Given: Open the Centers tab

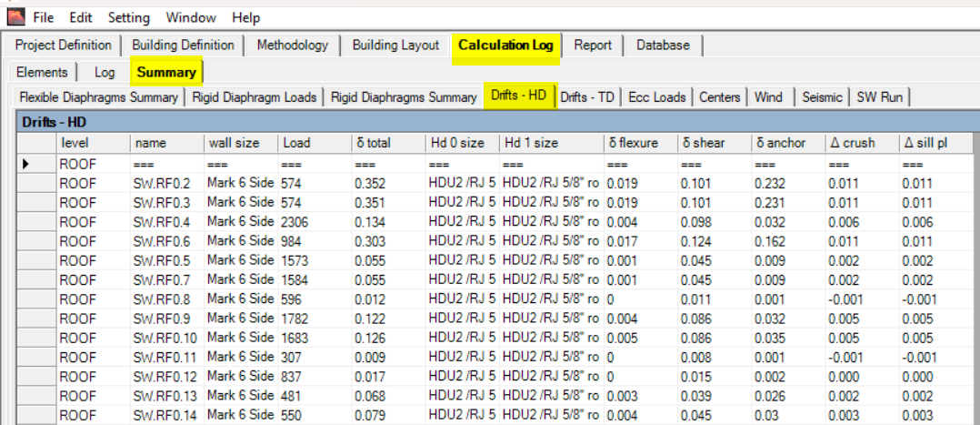Looking at the screenshot, I should pos(720,97).
